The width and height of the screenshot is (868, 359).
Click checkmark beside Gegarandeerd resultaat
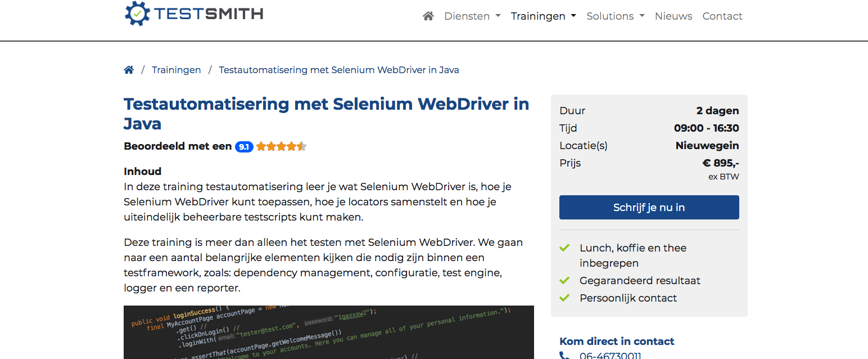[x=565, y=280]
